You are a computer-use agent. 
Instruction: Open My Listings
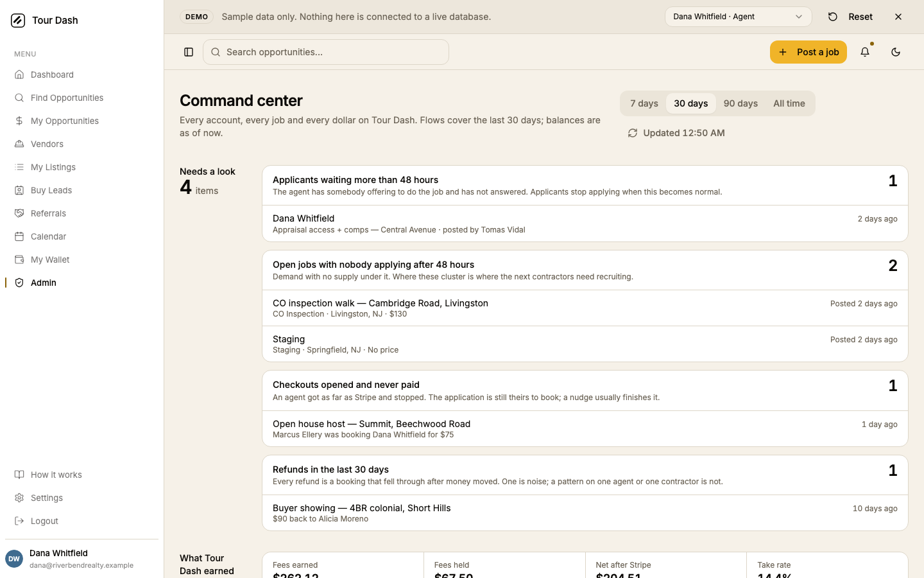pos(81,167)
